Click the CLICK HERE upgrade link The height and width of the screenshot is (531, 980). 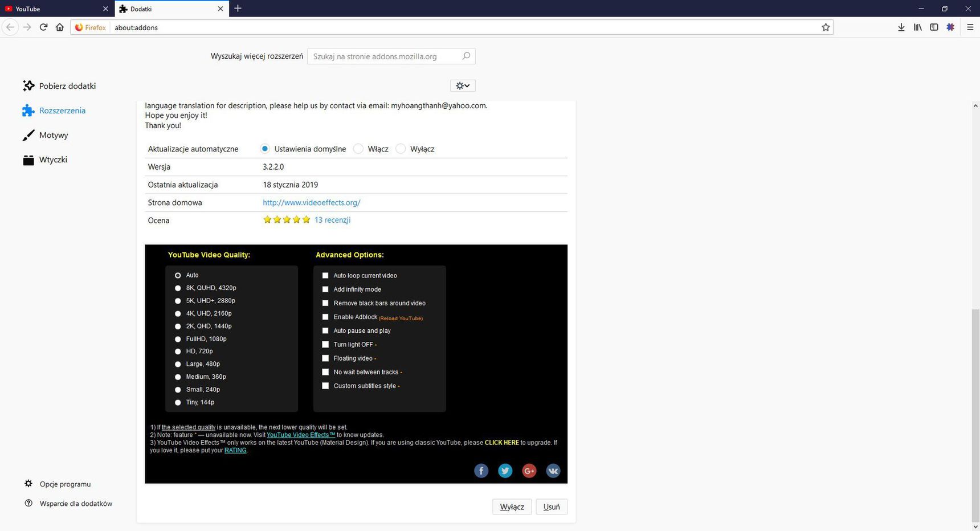click(501, 443)
